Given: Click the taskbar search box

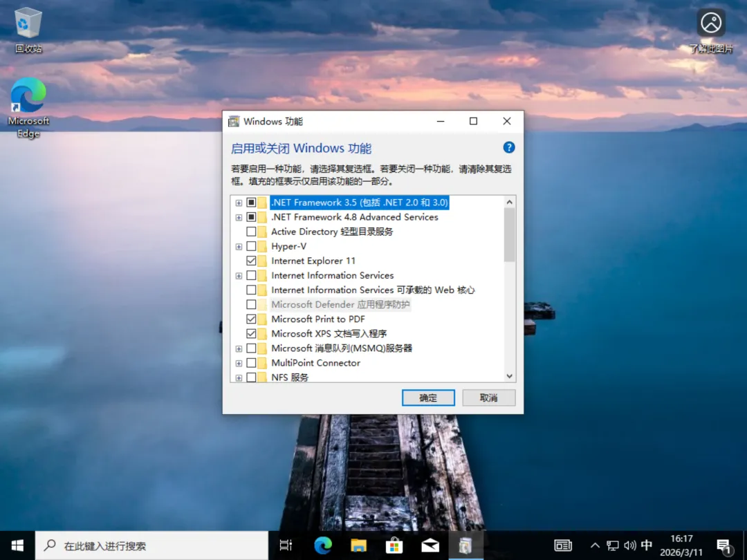Looking at the screenshot, I should click(x=151, y=545).
